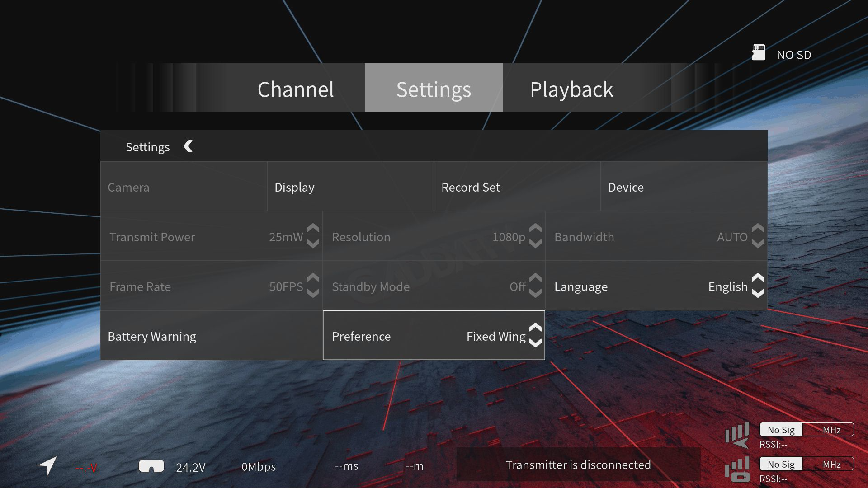Increase Frame Rate with up arrow
This screenshot has width=868, height=488.
click(313, 278)
